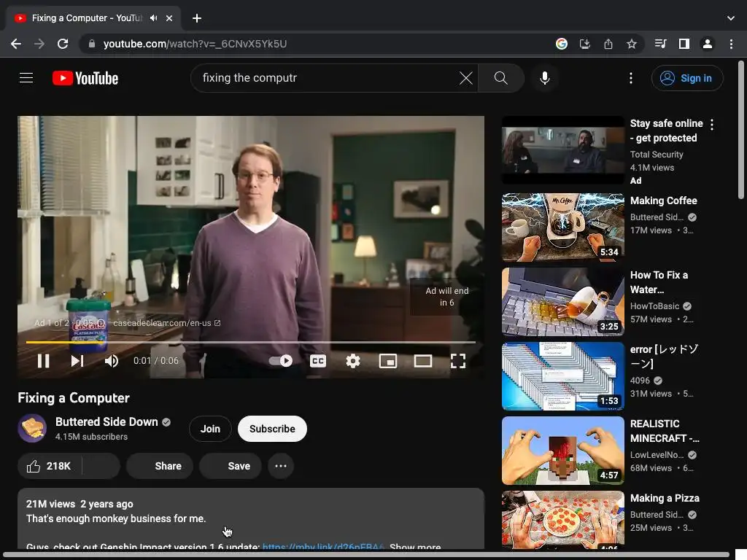The height and width of the screenshot is (560, 747).
Task: Open REALISTIC MINECRAFT video thumbnail
Action: [562, 451]
